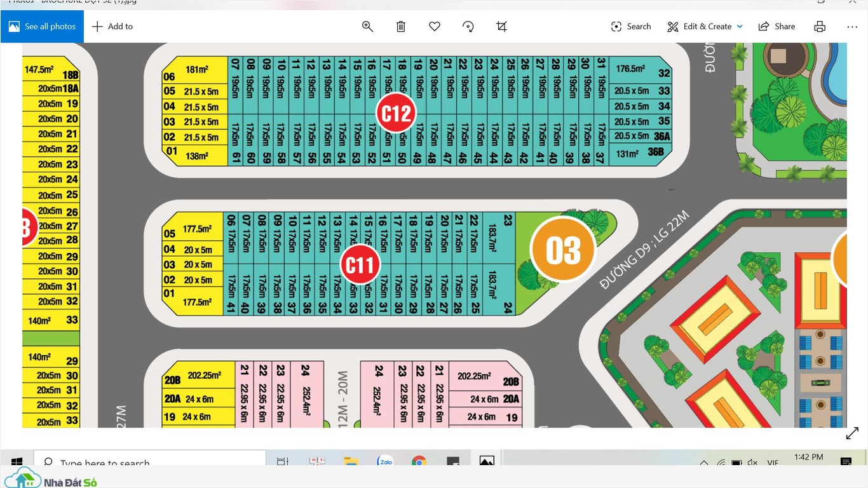Launch Google Chrome from taskbar
Image resolution: width=868 pixels, height=488 pixels.
click(419, 461)
